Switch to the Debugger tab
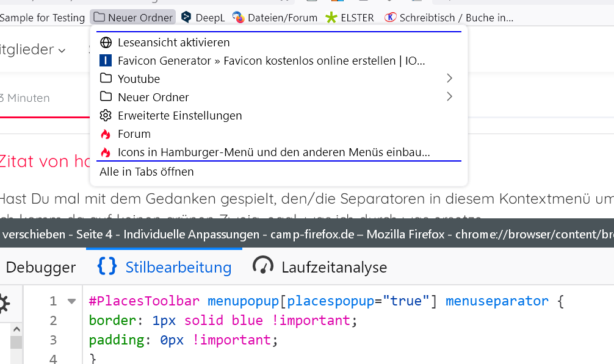 point(40,267)
